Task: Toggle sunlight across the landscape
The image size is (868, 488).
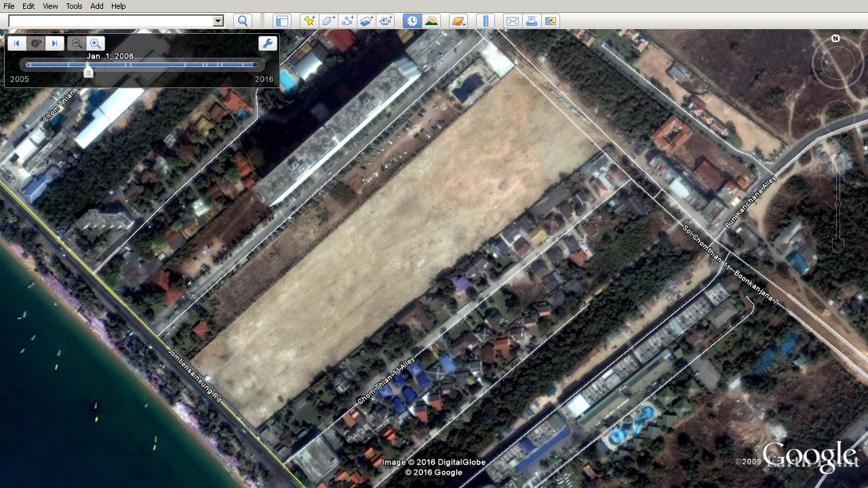Action: coord(431,21)
